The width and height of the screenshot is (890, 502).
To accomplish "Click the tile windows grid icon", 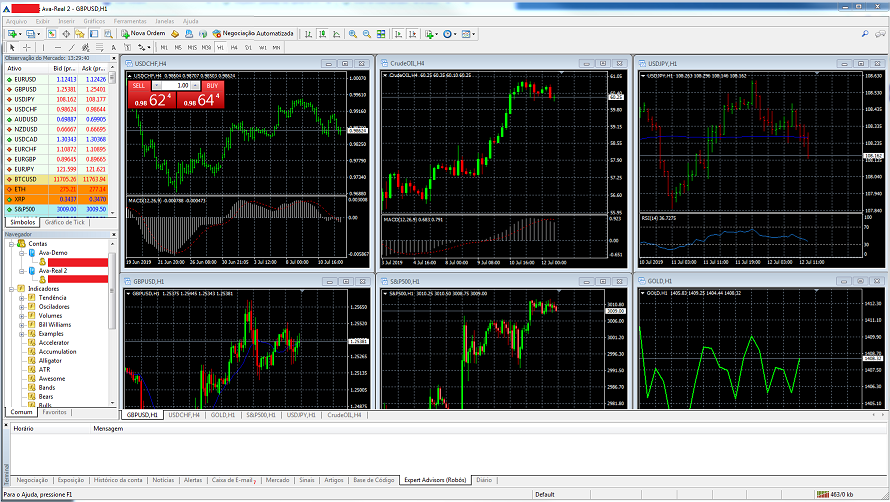I will (381, 34).
